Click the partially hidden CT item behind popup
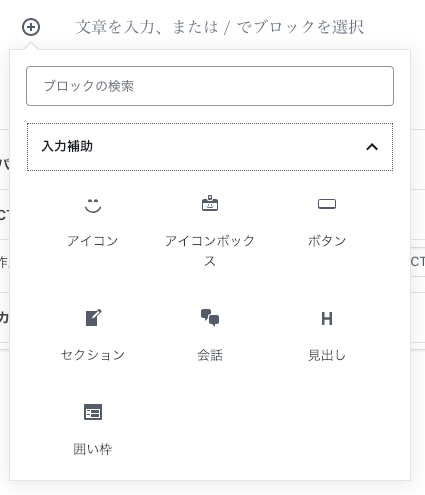Screen dimensions: 425x495 (x=418, y=262)
